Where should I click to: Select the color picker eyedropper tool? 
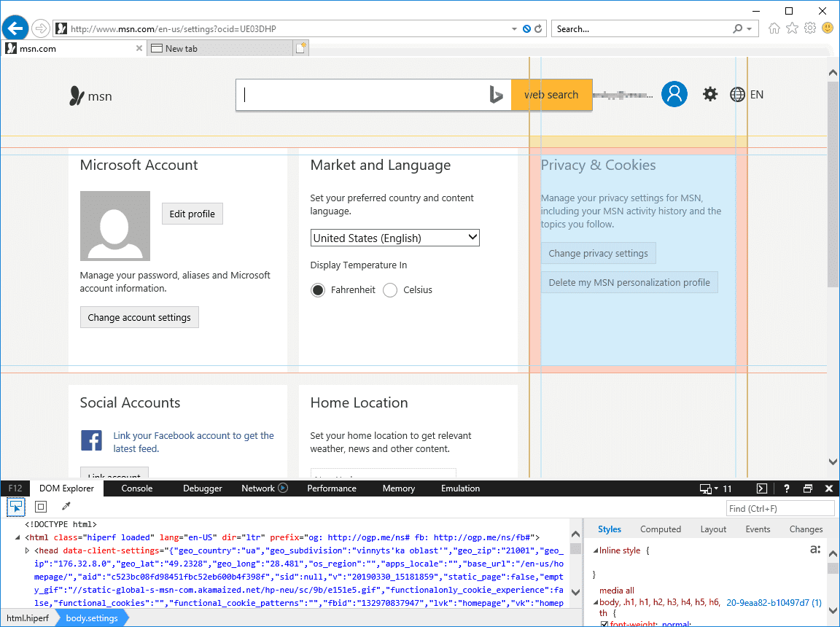tap(66, 506)
